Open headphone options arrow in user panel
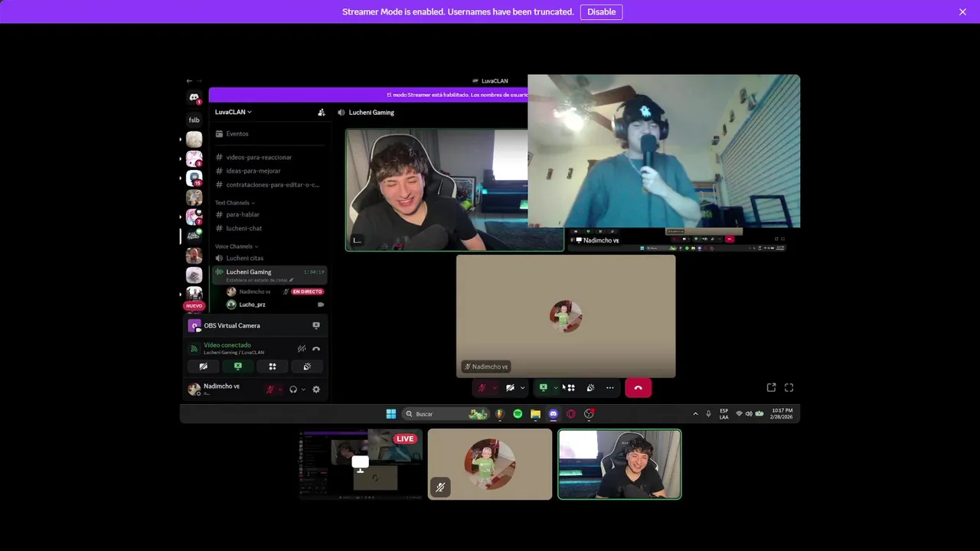The height and width of the screenshot is (551, 980). pos(303,390)
